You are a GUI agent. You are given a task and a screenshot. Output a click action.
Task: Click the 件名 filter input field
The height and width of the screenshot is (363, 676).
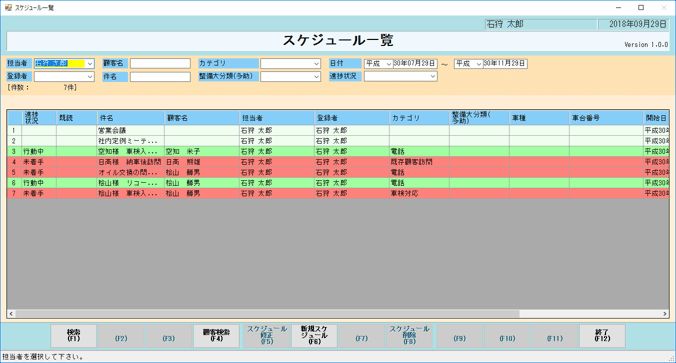[x=160, y=77]
